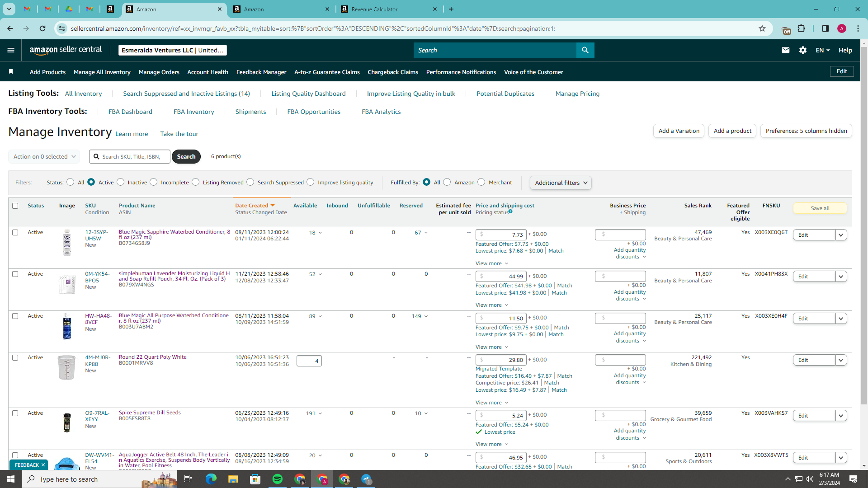The image size is (868, 488).
Task: Click the bookmark flag icon in nav bar
Action: 11,71
